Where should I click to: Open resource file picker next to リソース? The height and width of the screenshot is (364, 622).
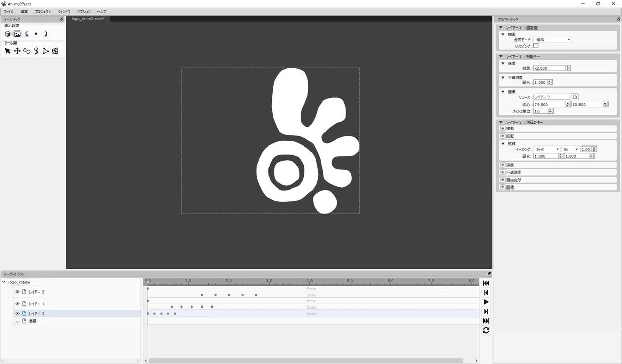[x=575, y=97]
